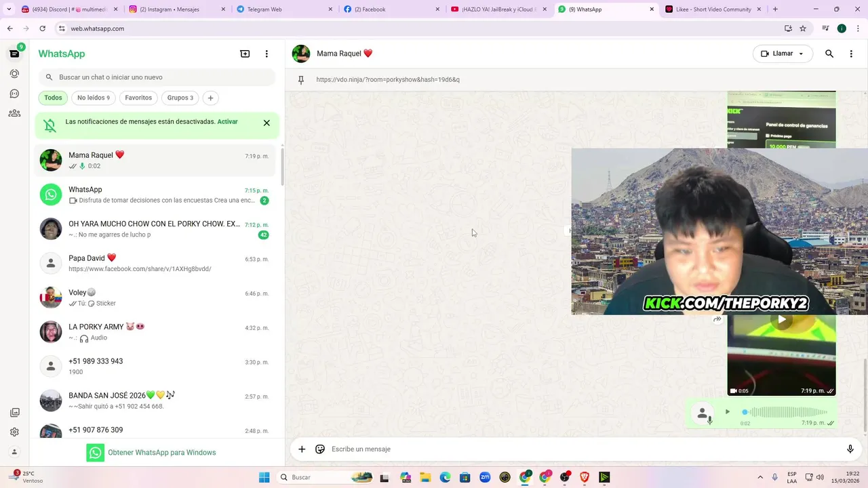This screenshot has height=488, width=868.
Task: Play the 0:05 video message
Action: pos(781,320)
